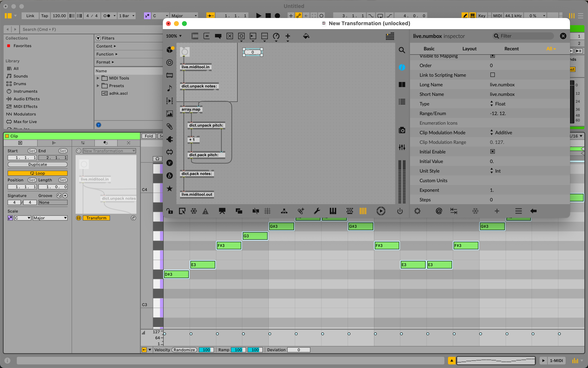This screenshot has height=368, width=588.
Task: Add a comment box from the toolbar
Action: 218,36
